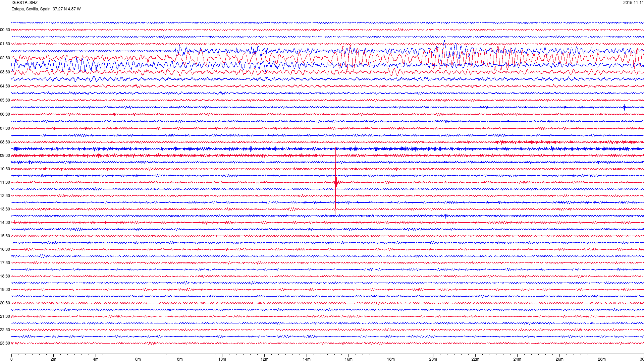Viewport: 644px width, 362px height.
Task: Select the 04:30 time label
Action: point(5,86)
